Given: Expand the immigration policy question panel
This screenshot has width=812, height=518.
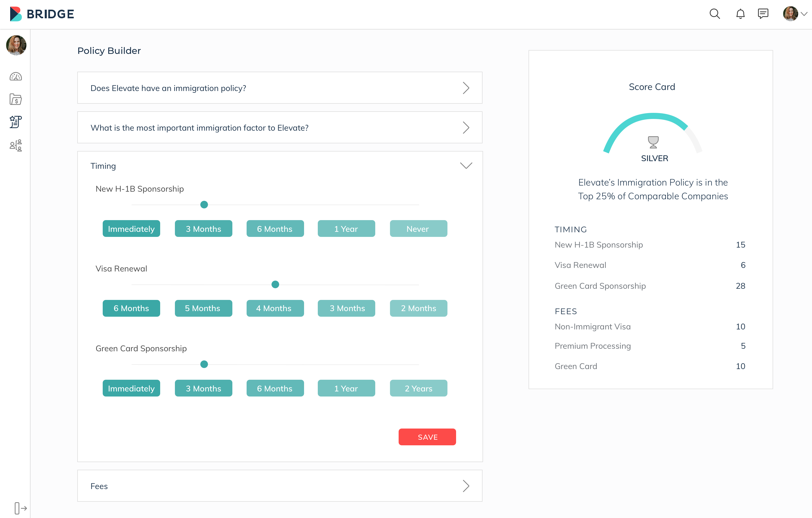Looking at the screenshot, I should 466,88.
